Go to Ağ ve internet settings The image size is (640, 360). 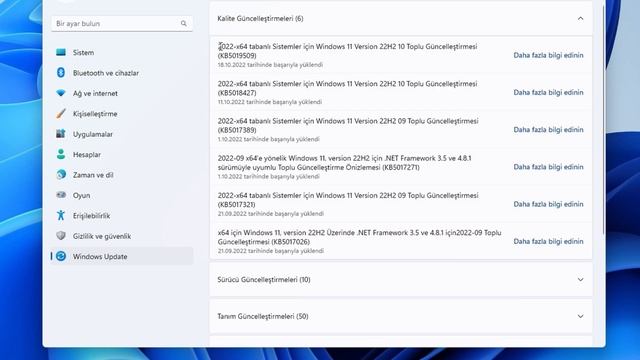[x=122, y=93]
